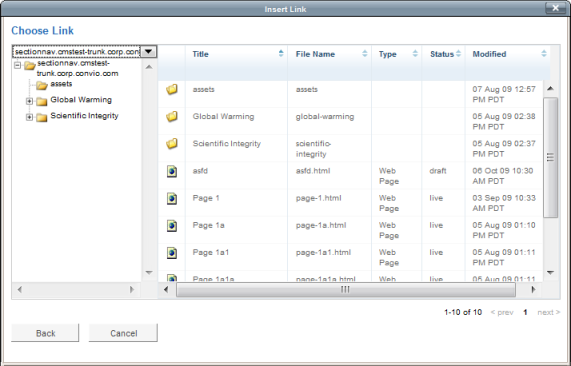Click the tree panel's scroll down arrow

(149, 272)
